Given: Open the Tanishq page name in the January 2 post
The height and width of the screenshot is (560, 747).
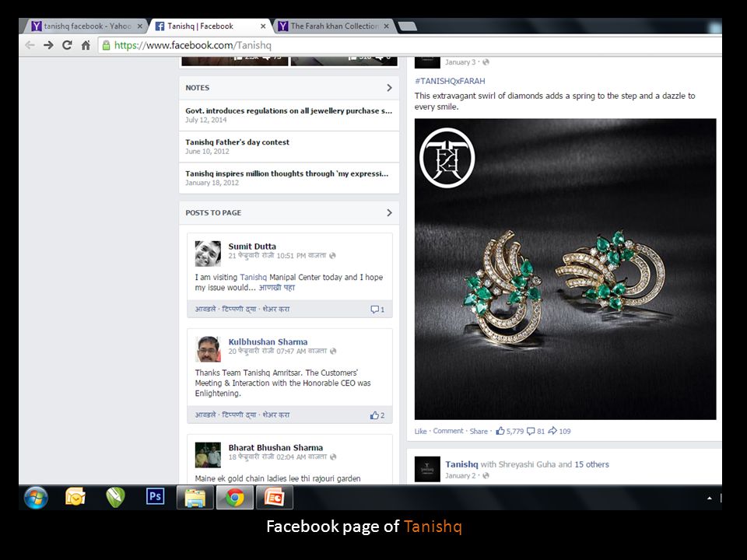Looking at the screenshot, I should pos(461,464).
